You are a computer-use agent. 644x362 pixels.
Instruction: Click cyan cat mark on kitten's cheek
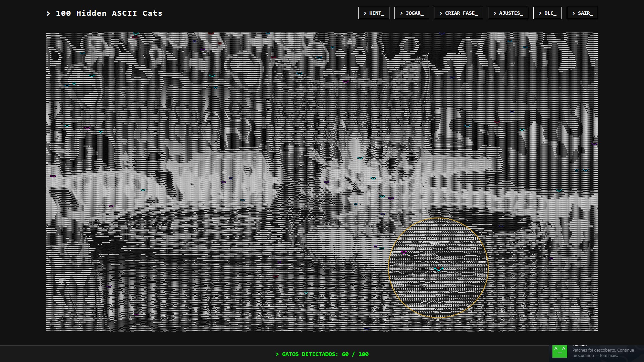(373, 178)
